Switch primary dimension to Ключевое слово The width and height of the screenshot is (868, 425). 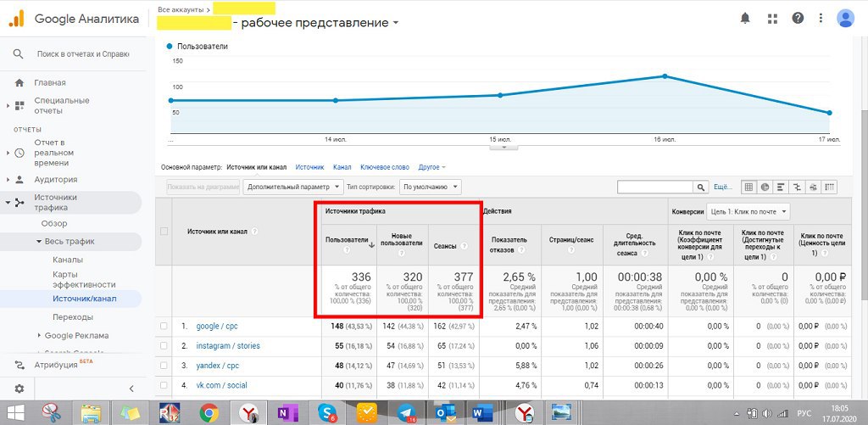(x=385, y=167)
